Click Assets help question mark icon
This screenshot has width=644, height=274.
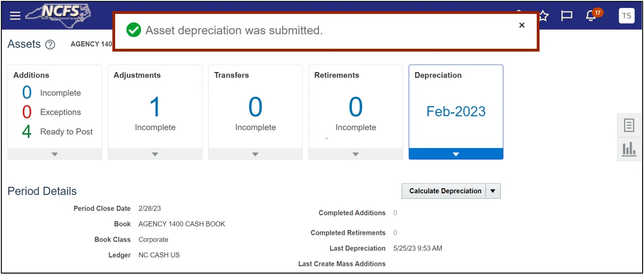click(50, 45)
